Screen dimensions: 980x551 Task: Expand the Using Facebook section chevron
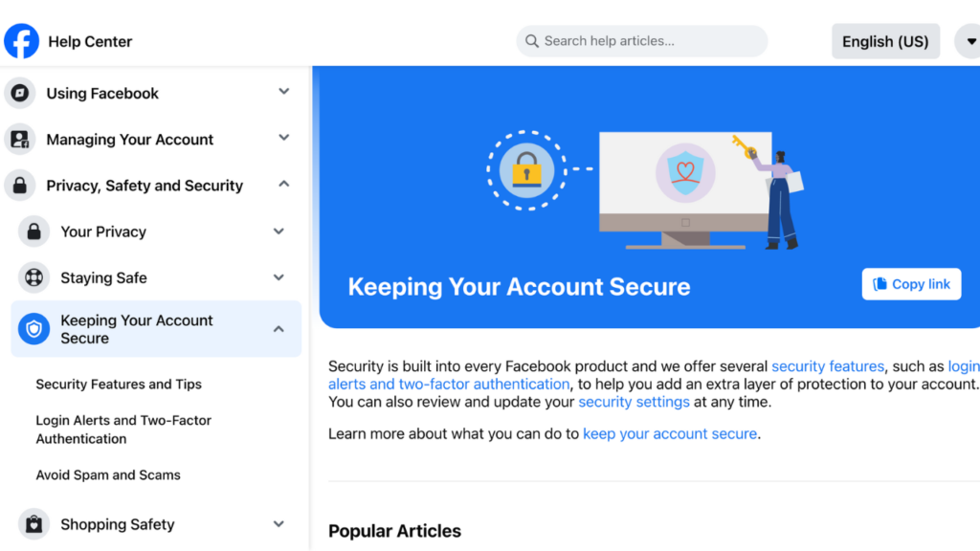click(283, 92)
